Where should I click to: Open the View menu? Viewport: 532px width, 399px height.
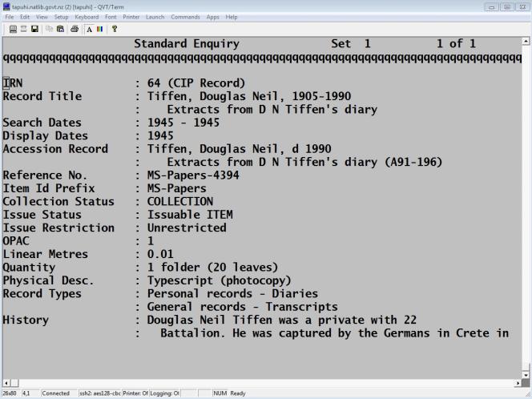pos(42,17)
